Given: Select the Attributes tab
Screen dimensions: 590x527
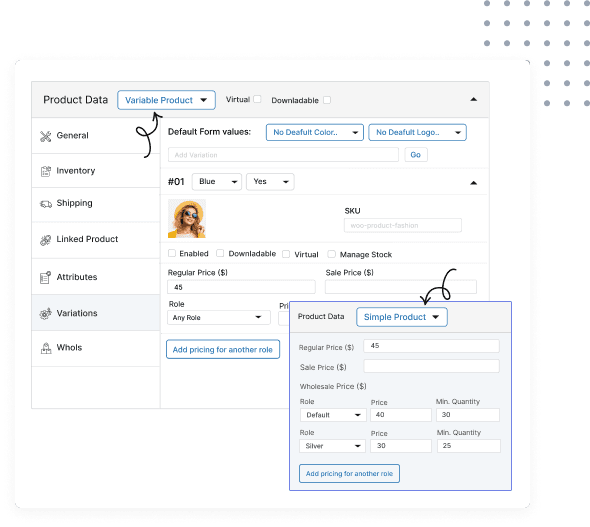Looking at the screenshot, I should 96,277.
